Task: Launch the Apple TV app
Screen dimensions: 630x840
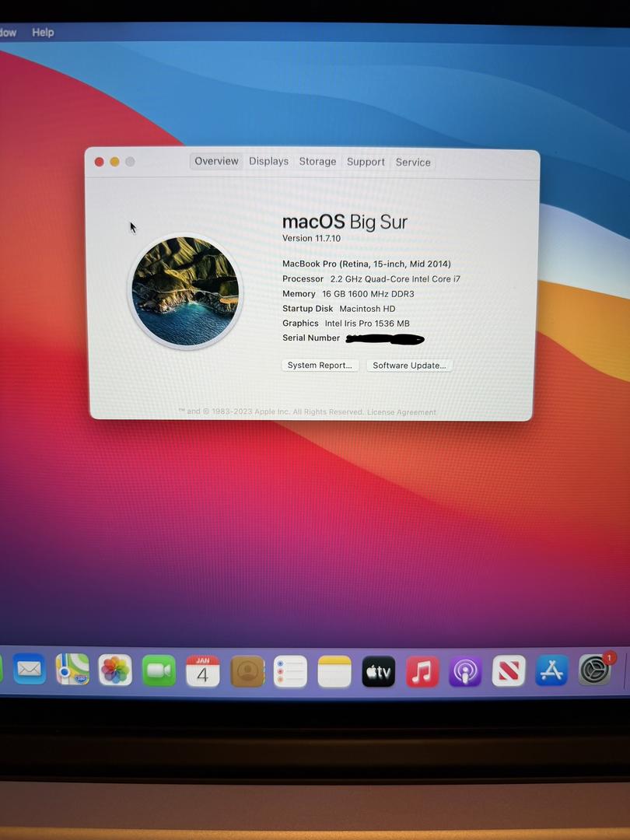Action: click(378, 671)
